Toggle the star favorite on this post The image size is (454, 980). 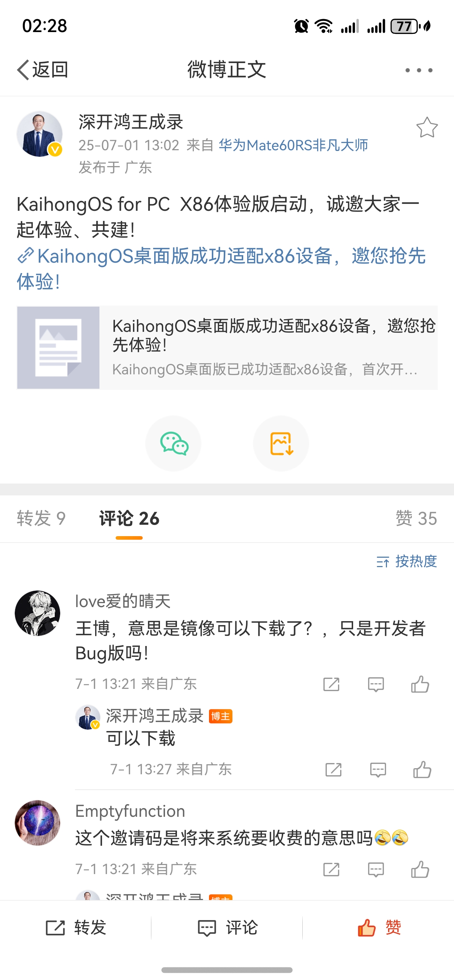(428, 128)
